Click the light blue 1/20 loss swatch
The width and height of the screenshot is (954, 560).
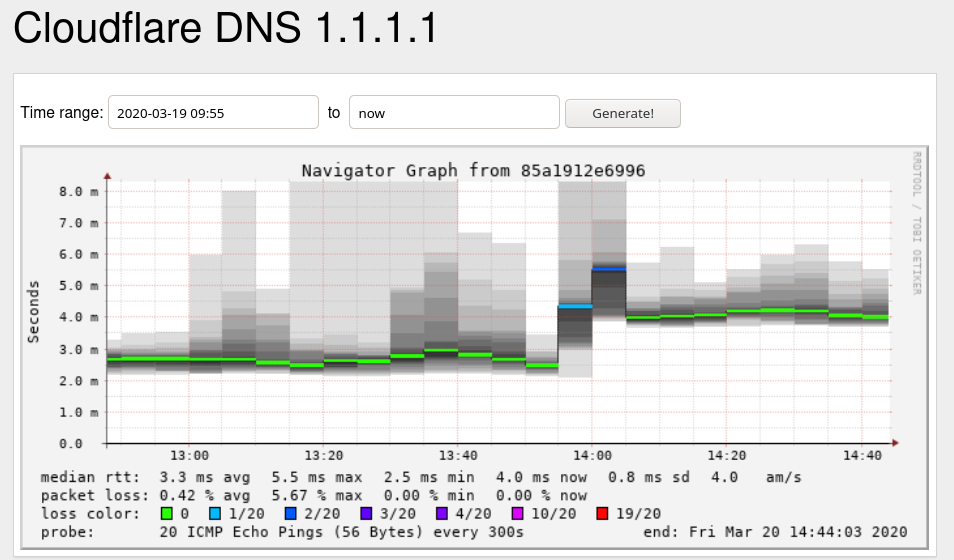click(215, 514)
